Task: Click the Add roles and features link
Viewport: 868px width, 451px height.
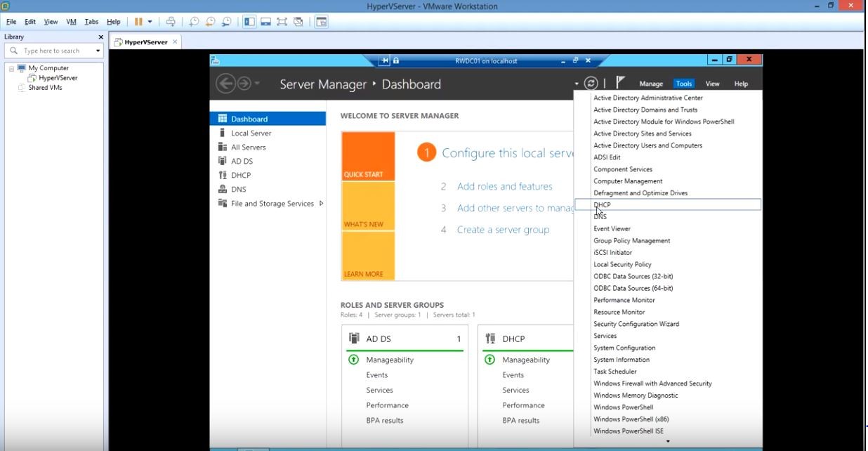Action: pos(504,186)
